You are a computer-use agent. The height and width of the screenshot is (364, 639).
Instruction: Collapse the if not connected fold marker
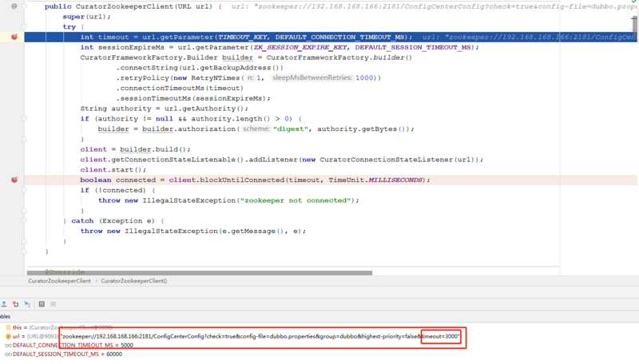24,190
